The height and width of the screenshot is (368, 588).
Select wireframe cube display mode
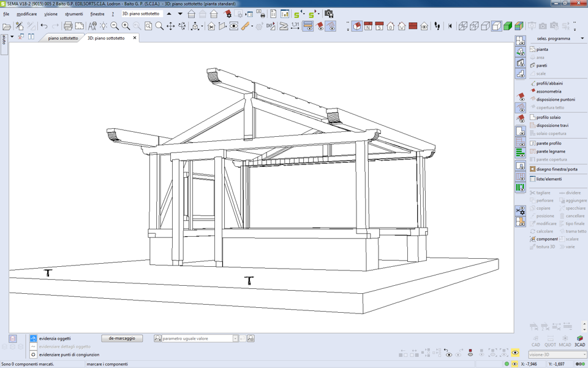click(x=463, y=26)
